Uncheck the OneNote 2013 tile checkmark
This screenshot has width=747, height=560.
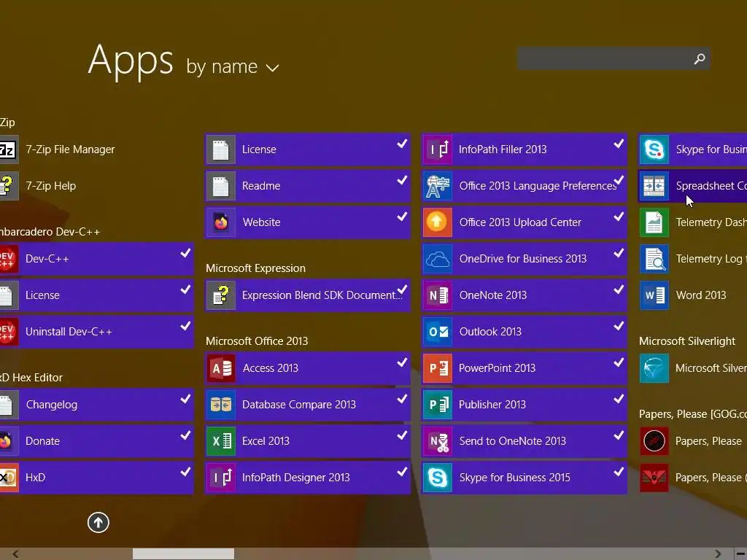pos(619,289)
